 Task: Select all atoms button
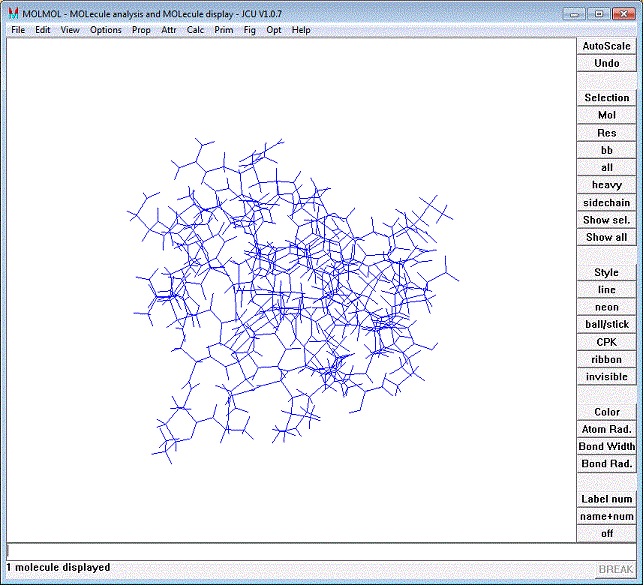pos(607,167)
